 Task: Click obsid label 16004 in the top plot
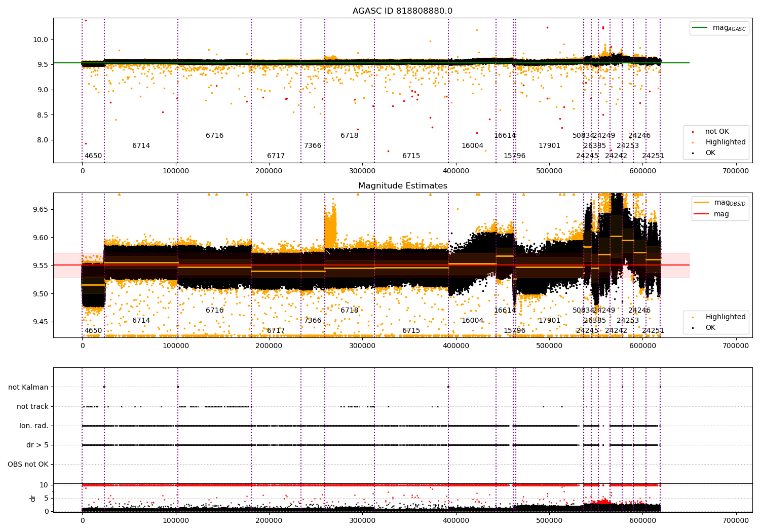click(472, 146)
